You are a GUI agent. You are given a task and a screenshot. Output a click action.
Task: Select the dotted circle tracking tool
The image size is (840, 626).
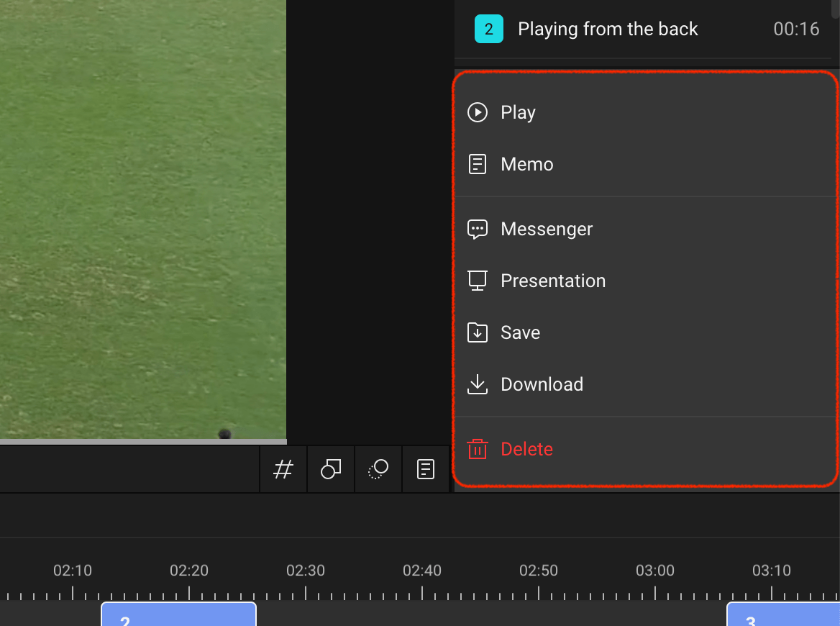(378, 469)
